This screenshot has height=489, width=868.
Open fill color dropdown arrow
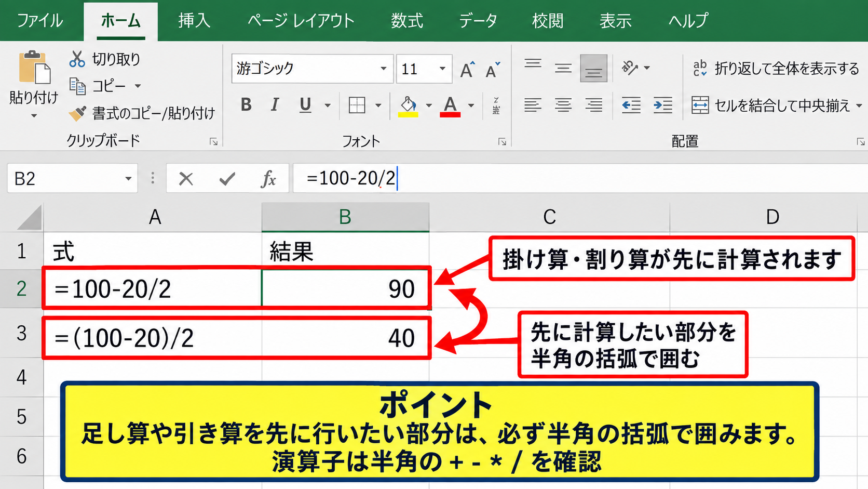429,105
